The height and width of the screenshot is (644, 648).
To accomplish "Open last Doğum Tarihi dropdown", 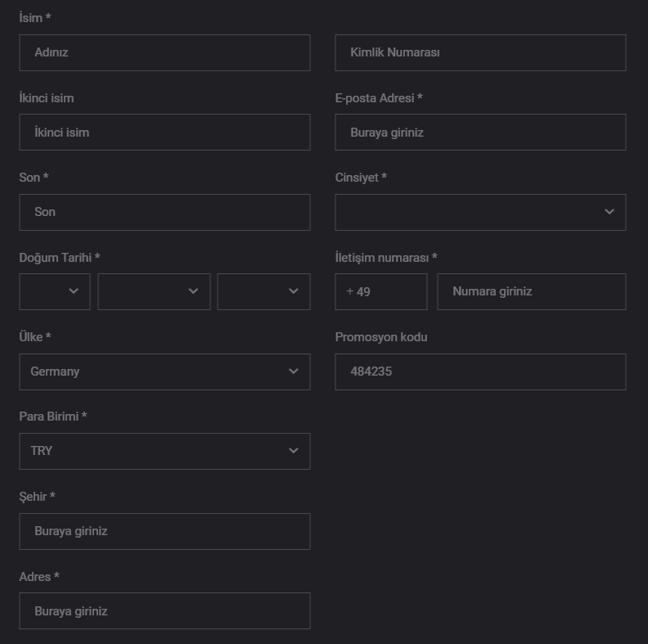I will [x=263, y=291].
